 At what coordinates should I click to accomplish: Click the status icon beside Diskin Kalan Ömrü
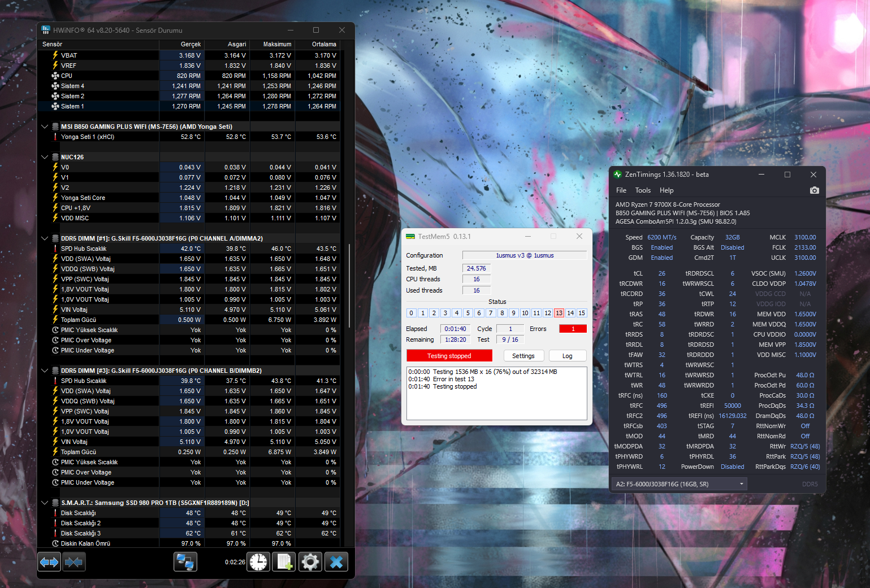pyautogui.click(x=55, y=543)
